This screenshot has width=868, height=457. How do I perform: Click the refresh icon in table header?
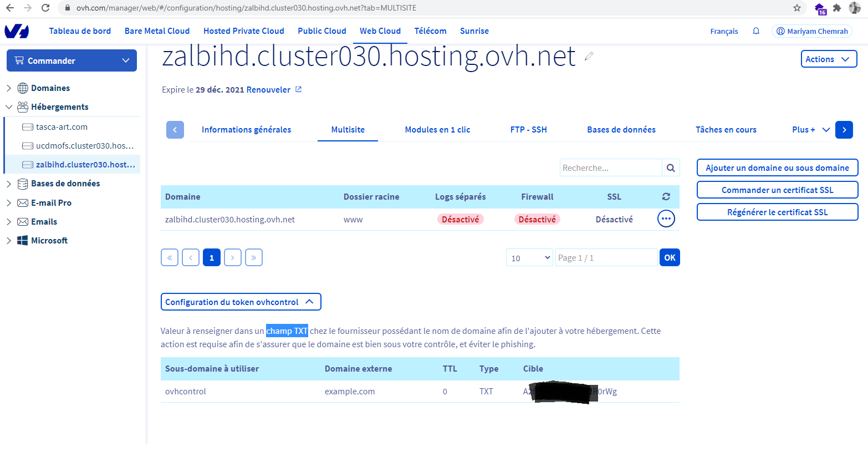[x=666, y=197]
